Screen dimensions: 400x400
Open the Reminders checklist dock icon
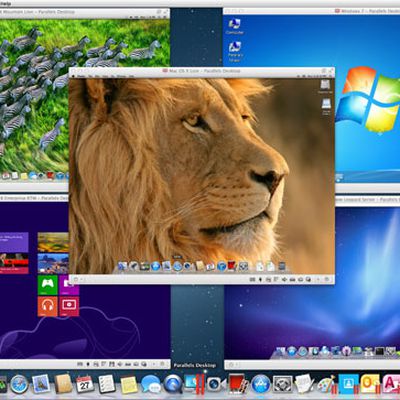click(107, 384)
